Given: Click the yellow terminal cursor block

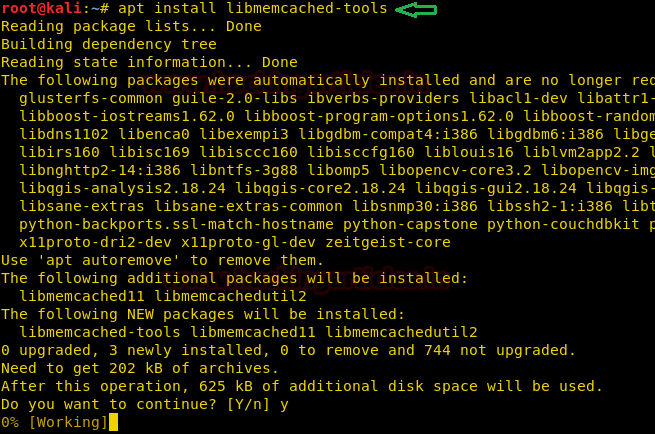Looking at the screenshot, I should coord(113,422).
